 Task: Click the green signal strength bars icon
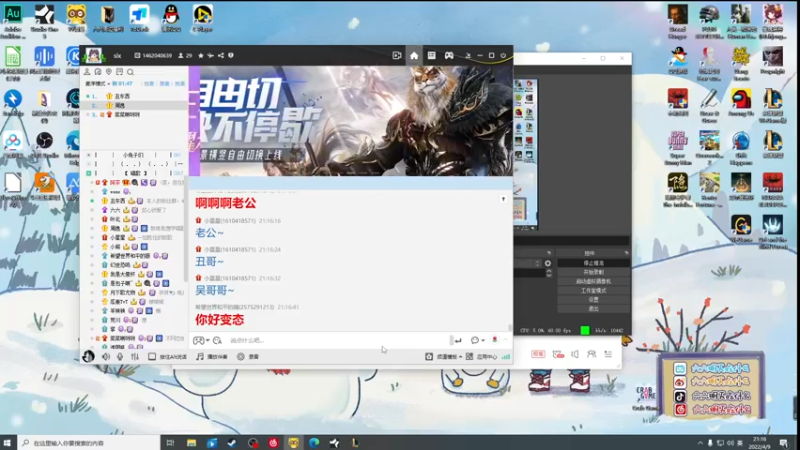(x=506, y=357)
